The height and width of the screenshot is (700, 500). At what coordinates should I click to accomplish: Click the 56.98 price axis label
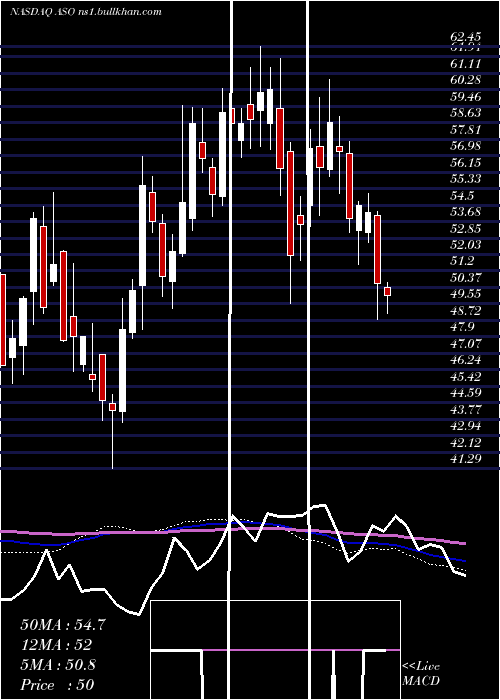click(x=466, y=146)
